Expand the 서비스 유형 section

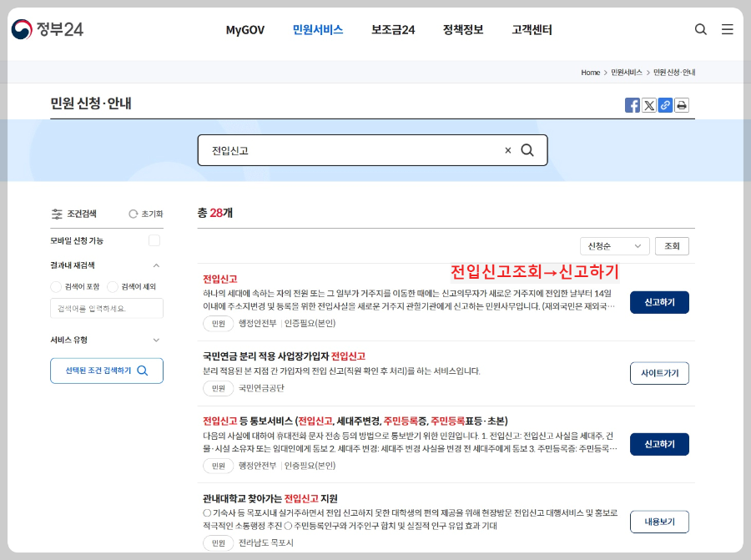[155, 340]
